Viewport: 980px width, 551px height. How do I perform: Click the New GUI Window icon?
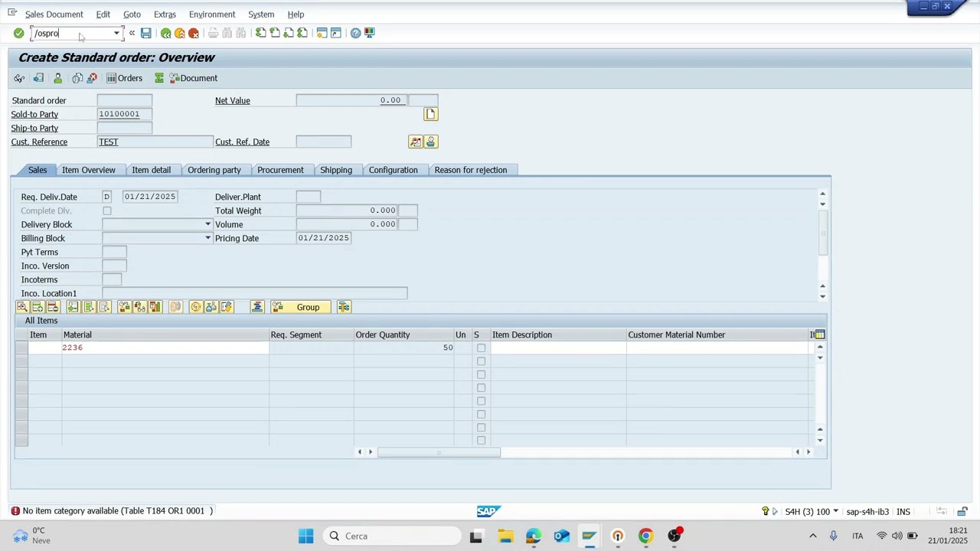[x=322, y=33]
